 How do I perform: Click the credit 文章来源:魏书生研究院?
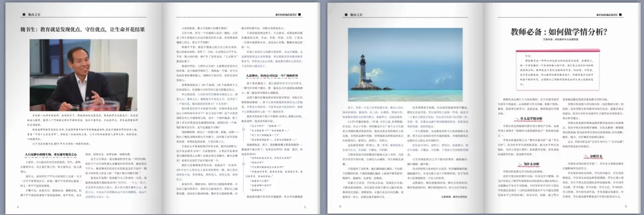[454, 196]
